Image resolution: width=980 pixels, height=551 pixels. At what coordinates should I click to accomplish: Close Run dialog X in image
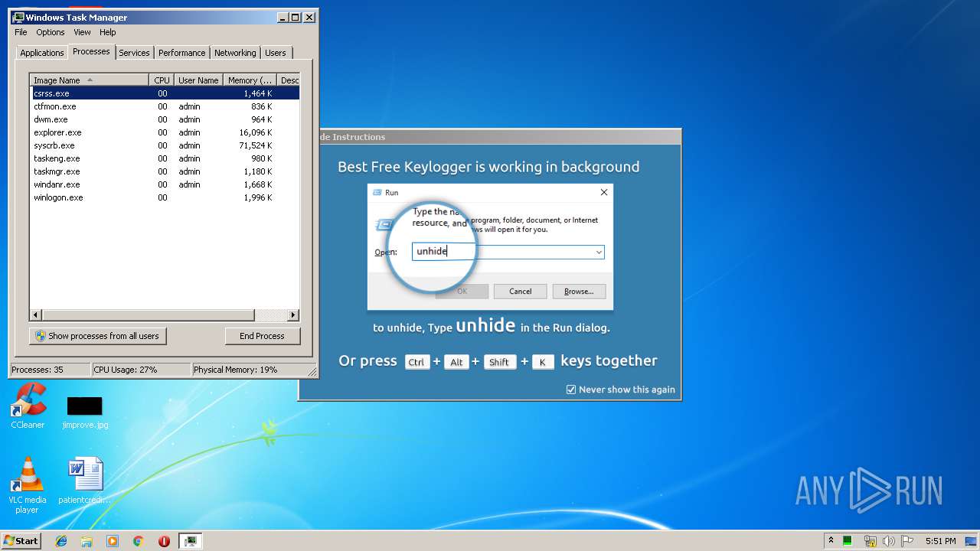[x=603, y=193]
